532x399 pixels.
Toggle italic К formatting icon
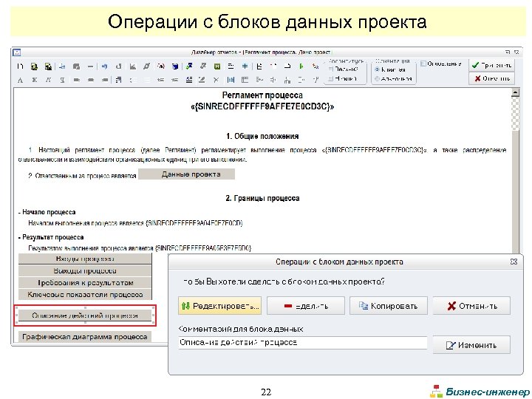(49, 80)
